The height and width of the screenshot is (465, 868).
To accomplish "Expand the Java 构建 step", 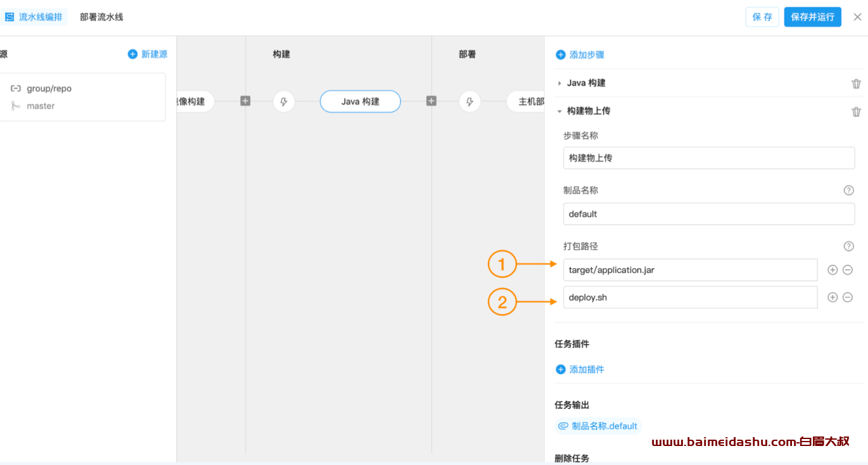I will [559, 83].
